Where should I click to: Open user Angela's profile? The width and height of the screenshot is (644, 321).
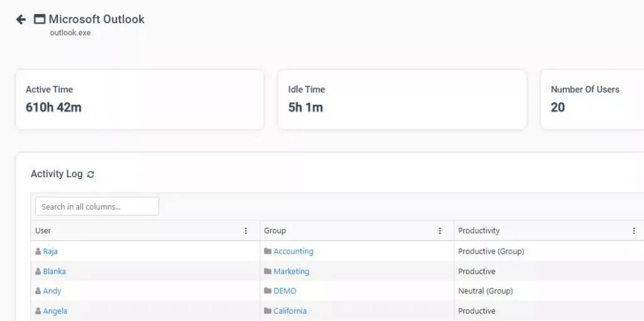pos(55,311)
